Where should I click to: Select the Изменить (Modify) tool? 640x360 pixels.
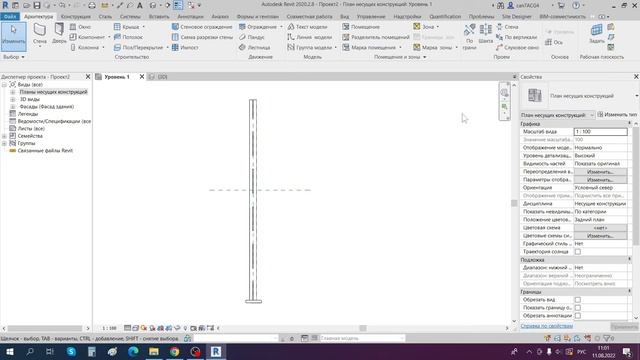tap(13, 36)
